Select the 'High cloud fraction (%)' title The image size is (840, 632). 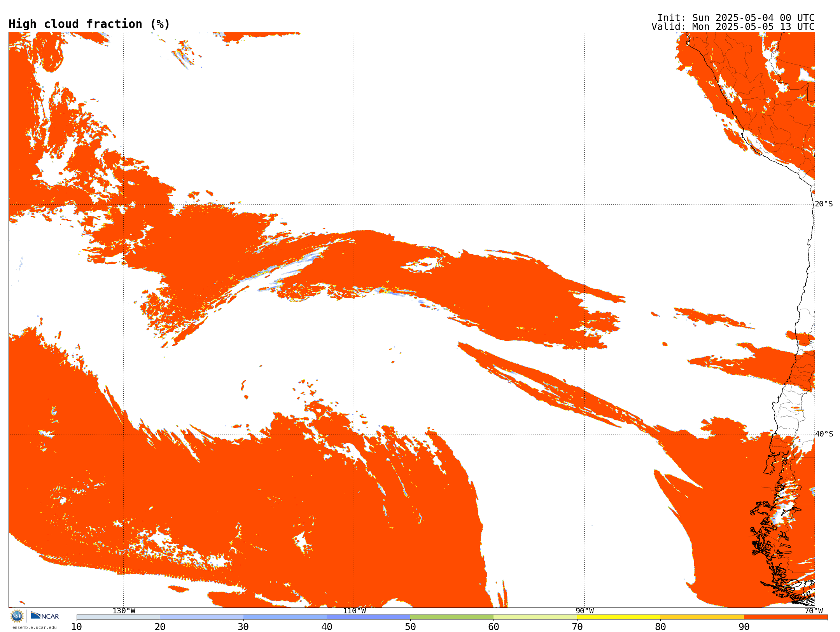point(89,24)
